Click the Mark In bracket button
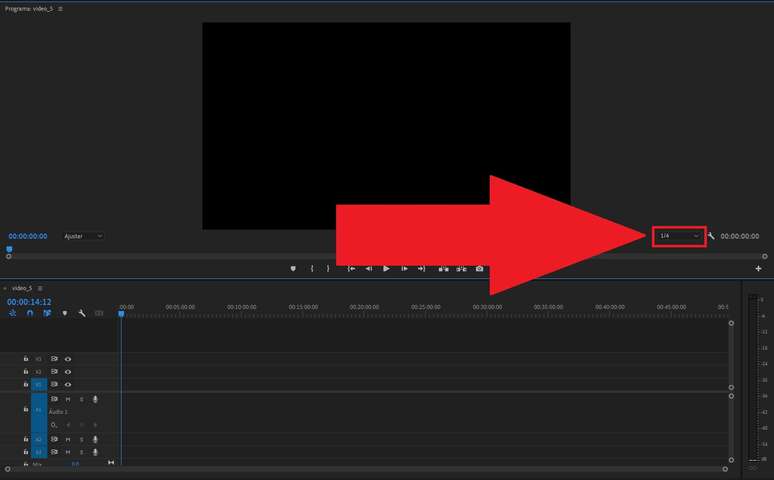 click(x=311, y=269)
